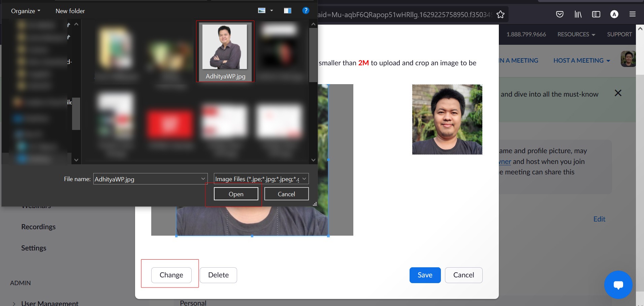Open the Firefox application hamburger menu

click(x=633, y=14)
